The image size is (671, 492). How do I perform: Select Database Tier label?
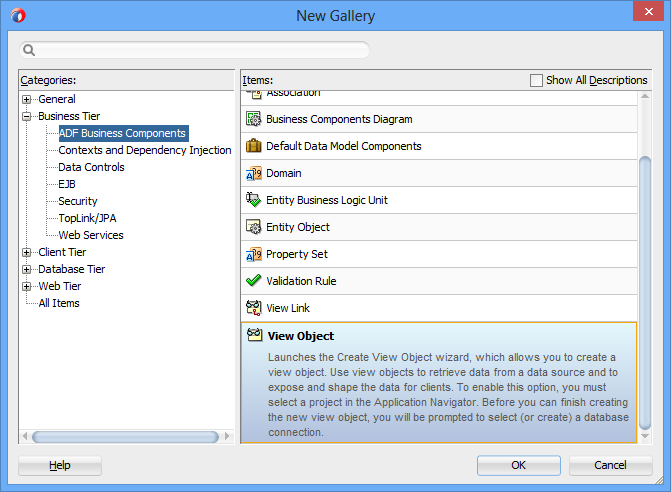[x=71, y=270]
